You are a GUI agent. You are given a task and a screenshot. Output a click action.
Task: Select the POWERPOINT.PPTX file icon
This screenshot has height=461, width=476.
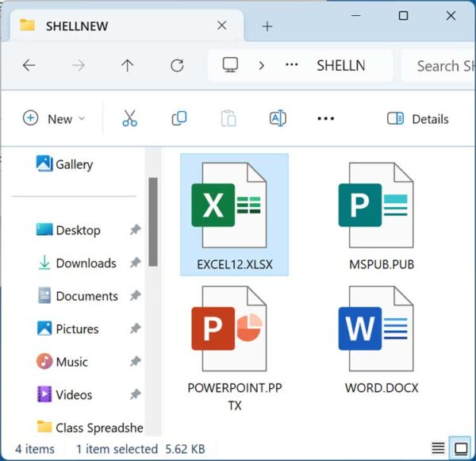point(229,328)
